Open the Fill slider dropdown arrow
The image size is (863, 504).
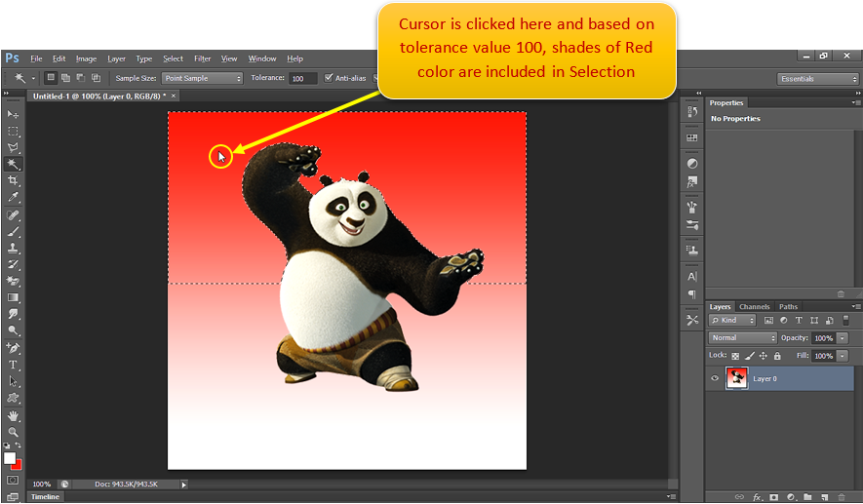(843, 356)
